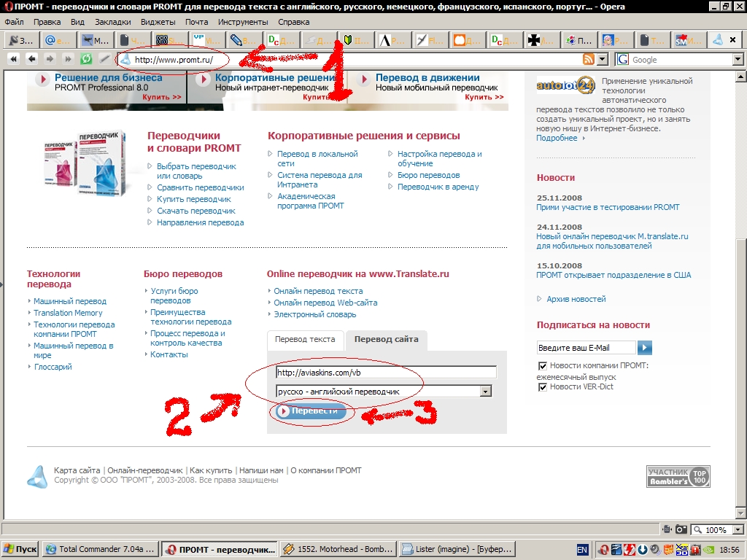Click the speaker tray icon
Screen dimensions: 747x560
click(656, 550)
